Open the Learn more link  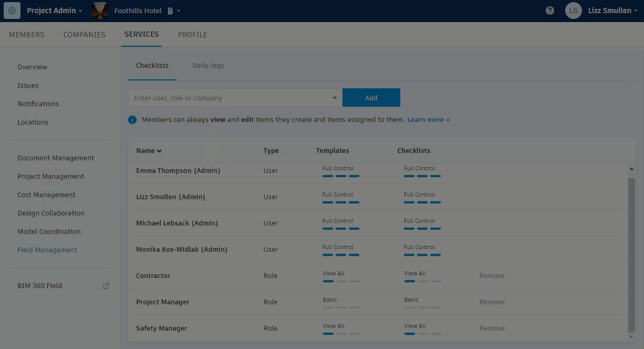tap(428, 120)
